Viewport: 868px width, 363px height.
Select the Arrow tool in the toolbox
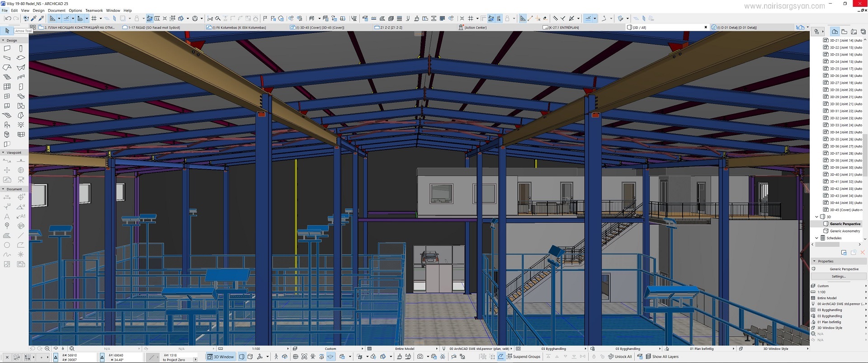coord(7,31)
